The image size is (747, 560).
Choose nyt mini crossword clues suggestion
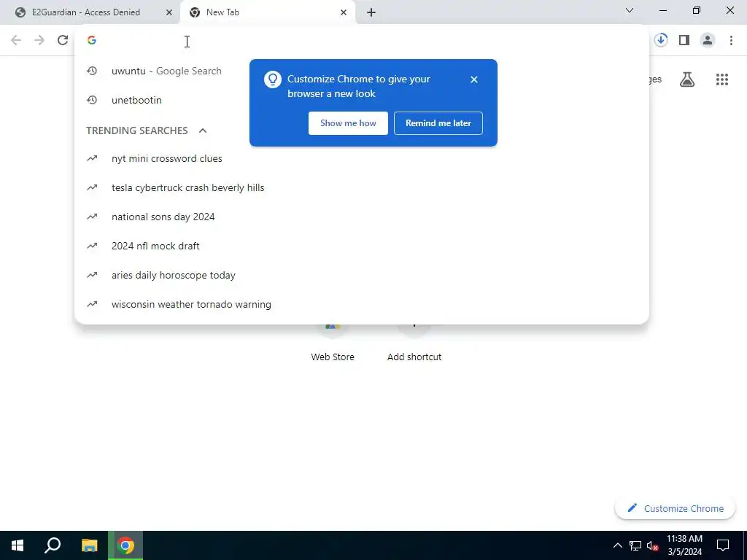[x=362, y=158]
